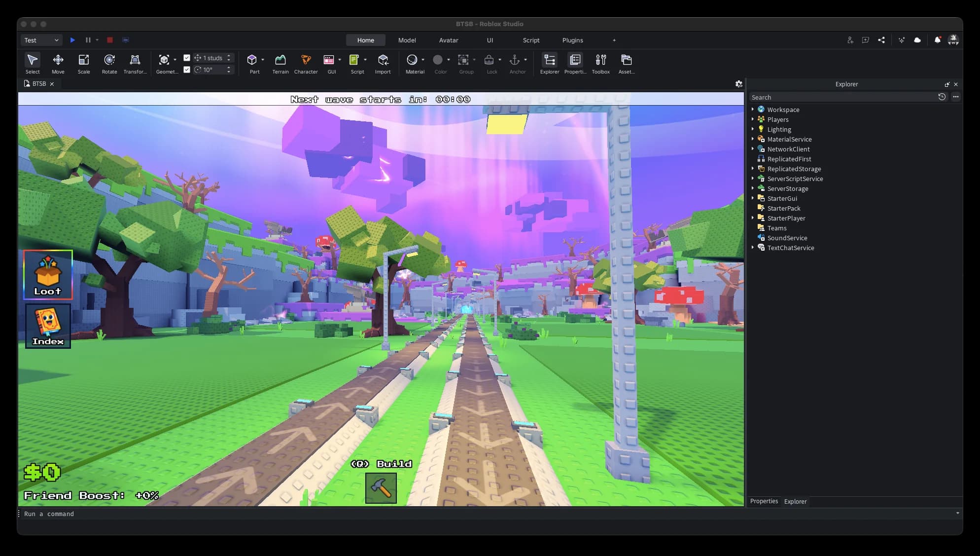This screenshot has width=980, height=556.
Task: Switch to the Model ribbon tab
Action: tap(407, 40)
